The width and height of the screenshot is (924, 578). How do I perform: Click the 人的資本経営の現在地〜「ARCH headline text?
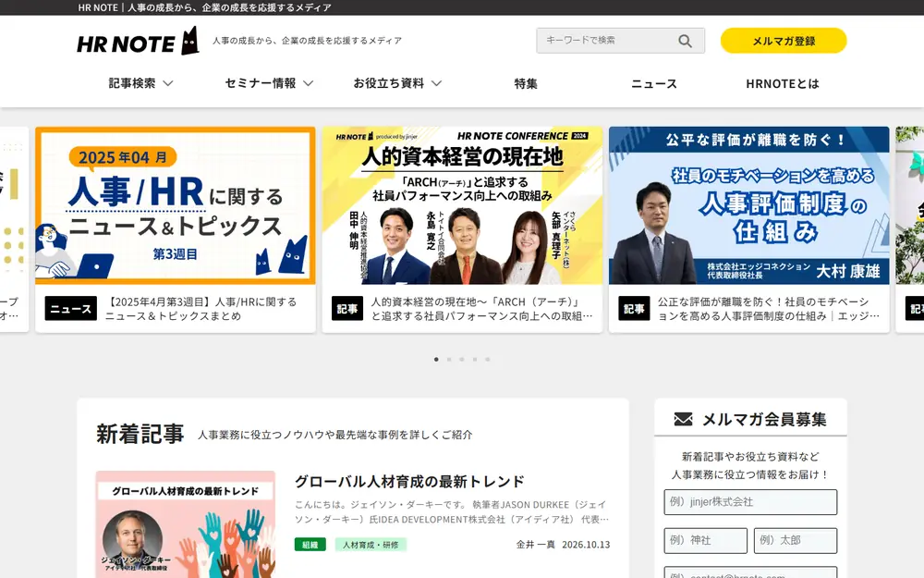[x=481, y=309]
